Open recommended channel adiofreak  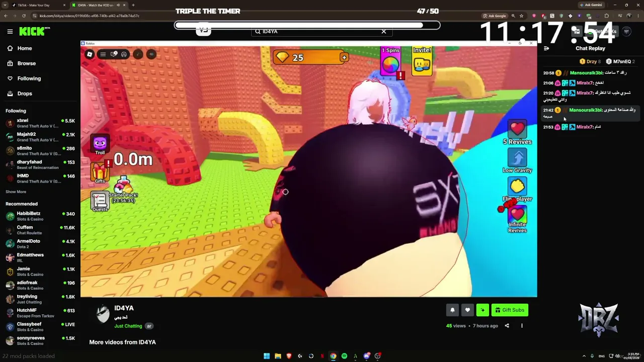pyautogui.click(x=40, y=285)
